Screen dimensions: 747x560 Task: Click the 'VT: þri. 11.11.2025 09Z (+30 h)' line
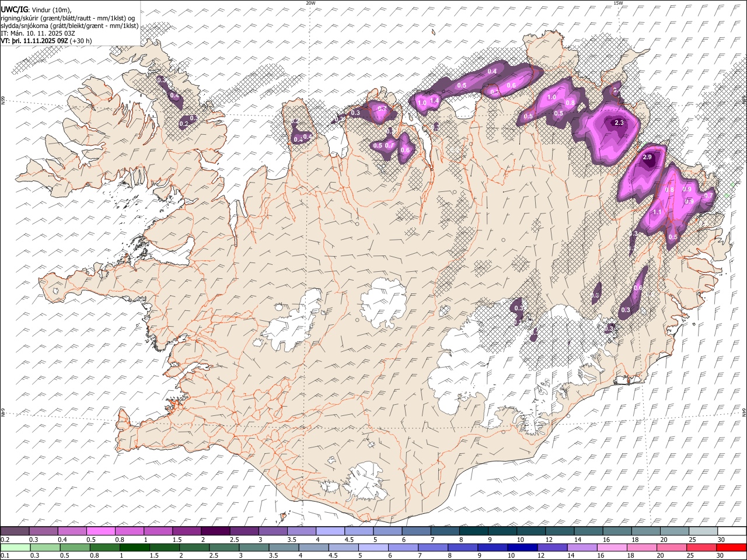click(x=46, y=41)
